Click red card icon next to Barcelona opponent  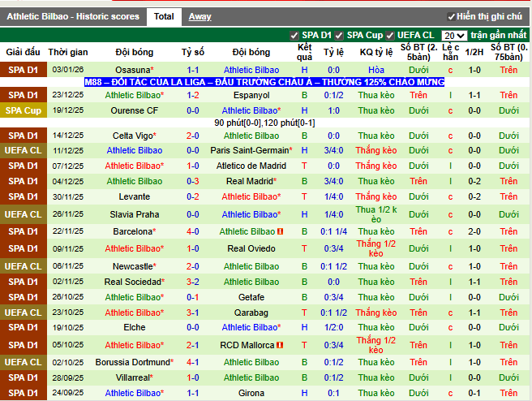pos(281,231)
